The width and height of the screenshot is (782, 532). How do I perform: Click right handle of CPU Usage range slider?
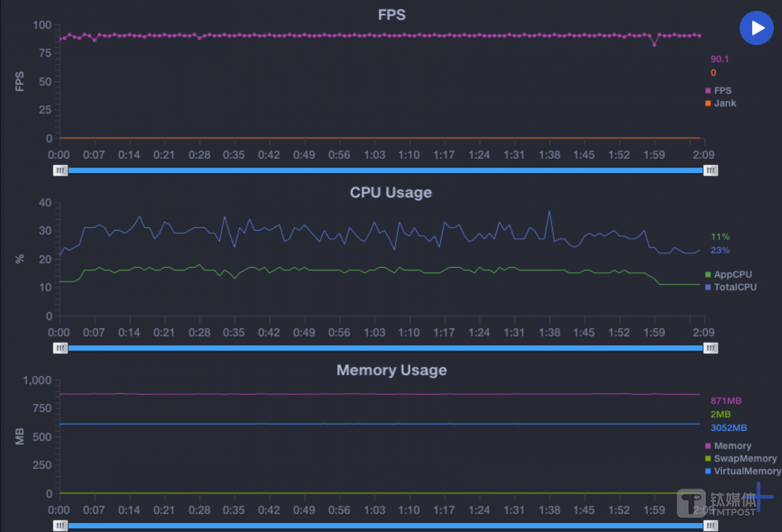(x=710, y=348)
